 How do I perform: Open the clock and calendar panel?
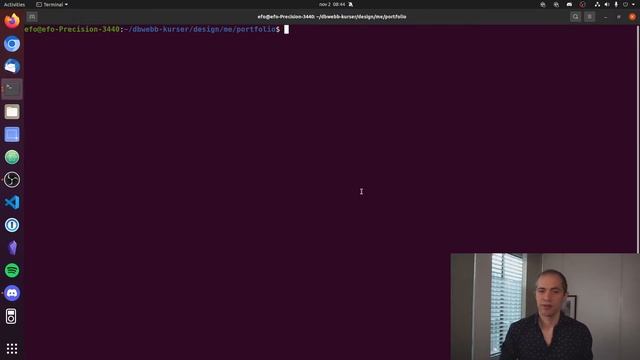point(332,4)
